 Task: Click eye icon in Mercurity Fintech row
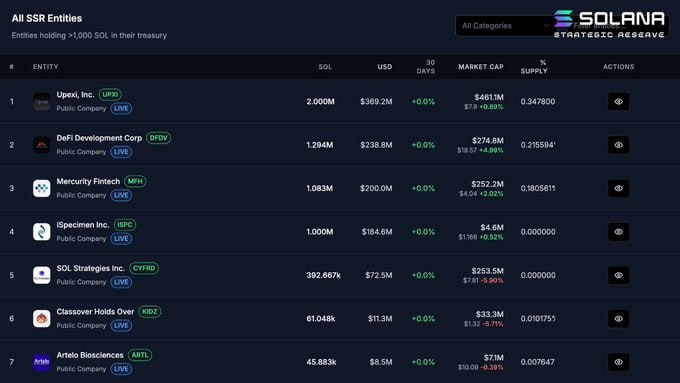(x=618, y=188)
